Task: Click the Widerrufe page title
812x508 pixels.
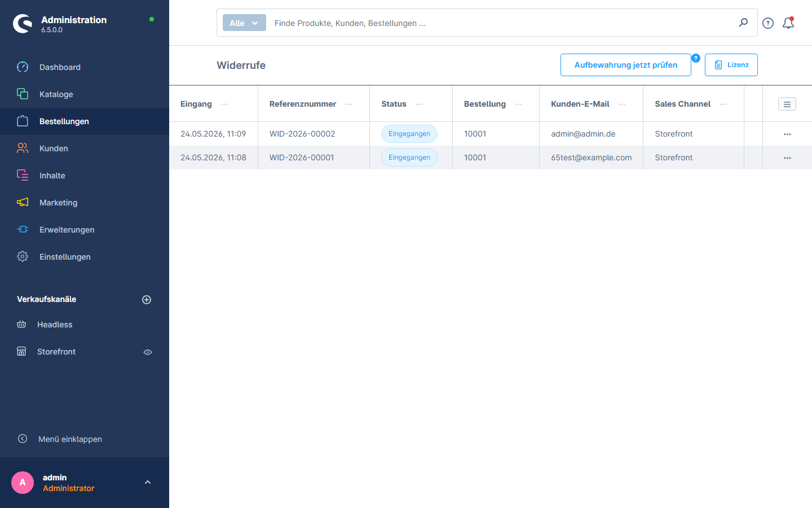Action: coord(241,65)
